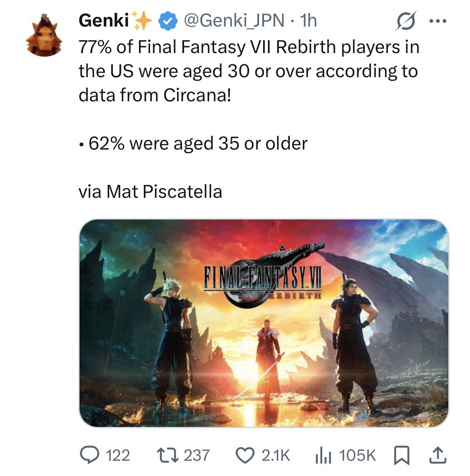Open the three-dot more options menu
Viewport: 470px width, 476px height.
438,21
